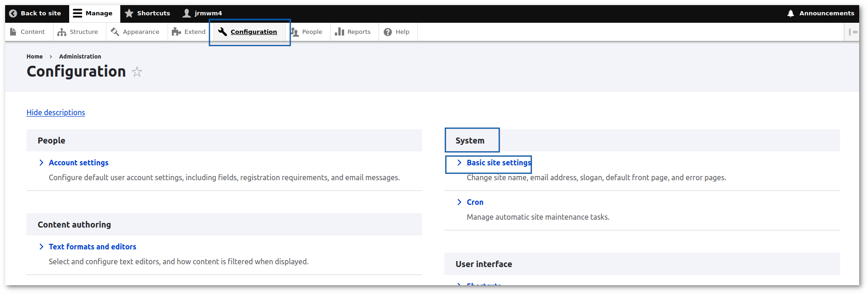This screenshot has width=868, height=294.
Task: Open the Structure menu item
Action: 78,32
